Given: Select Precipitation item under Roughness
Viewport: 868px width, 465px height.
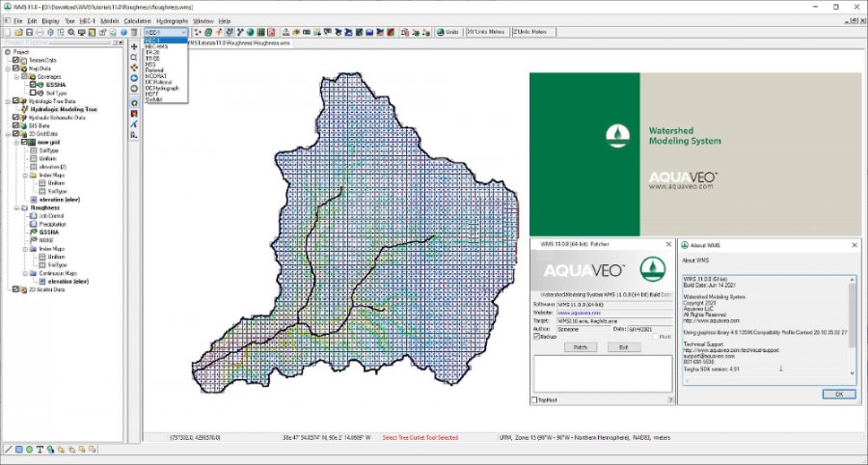Looking at the screenshot, I should coord(53,224).
